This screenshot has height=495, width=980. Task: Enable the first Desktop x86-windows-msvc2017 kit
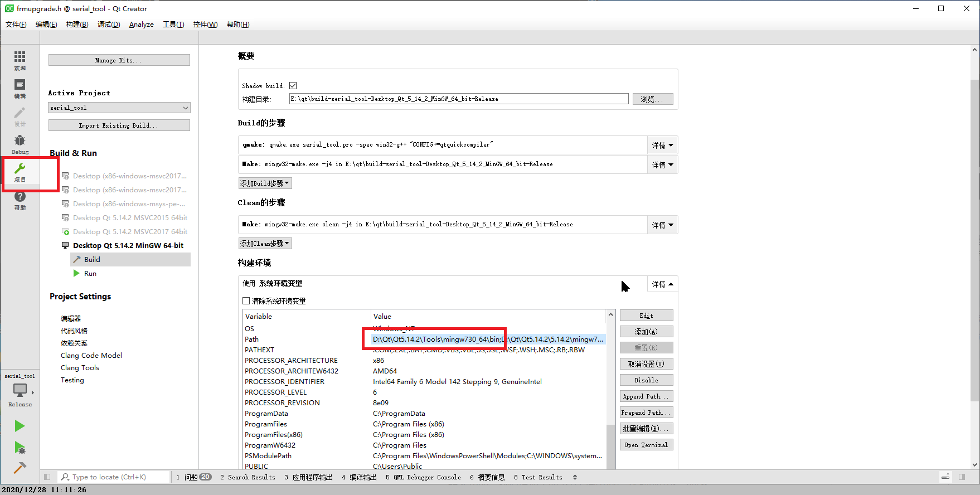(124, 176)
